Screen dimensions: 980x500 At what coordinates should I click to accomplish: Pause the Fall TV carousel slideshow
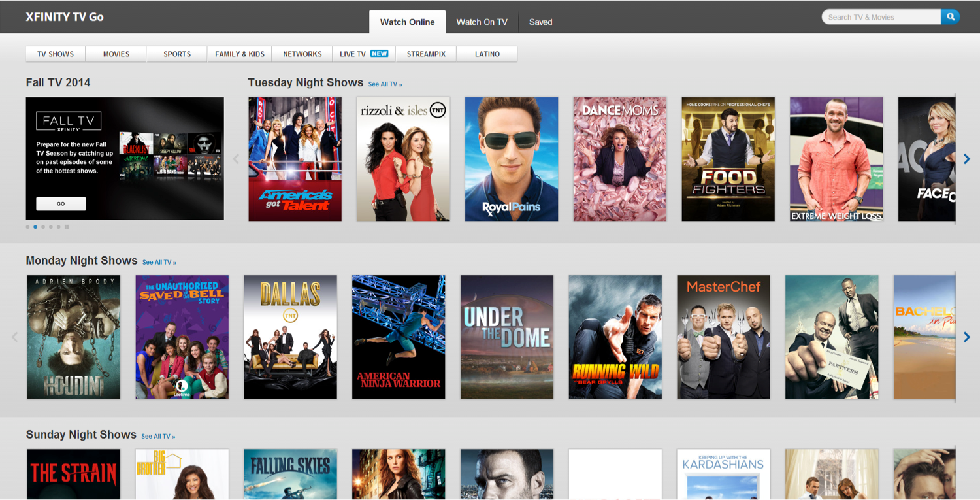[67, 227]
